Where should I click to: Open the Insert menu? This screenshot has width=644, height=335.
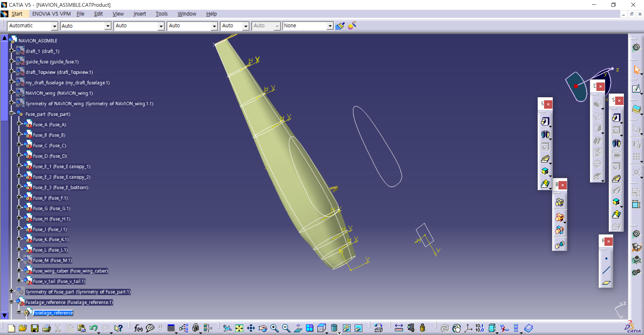[x=140, y=14]
